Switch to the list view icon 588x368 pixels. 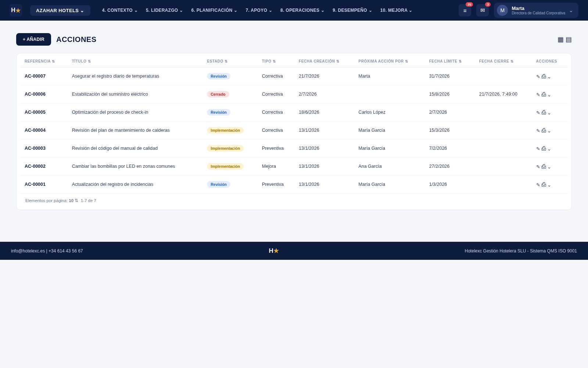coord(569,39)
